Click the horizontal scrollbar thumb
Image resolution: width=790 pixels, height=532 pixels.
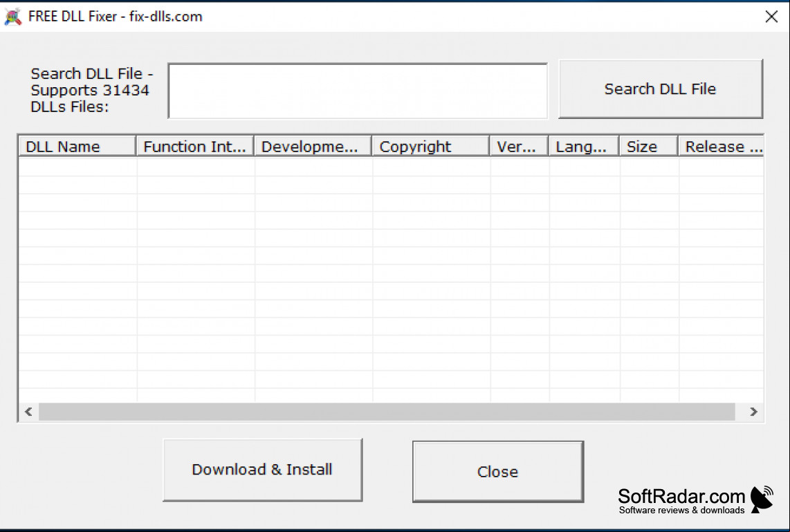tap(387, 412)
